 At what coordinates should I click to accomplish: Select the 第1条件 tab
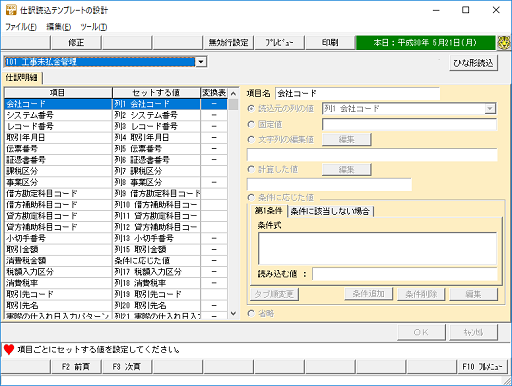click(269, 211)
